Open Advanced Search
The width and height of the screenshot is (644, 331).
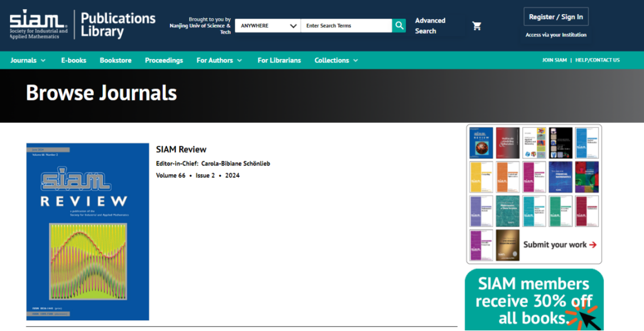click(430, 26)
